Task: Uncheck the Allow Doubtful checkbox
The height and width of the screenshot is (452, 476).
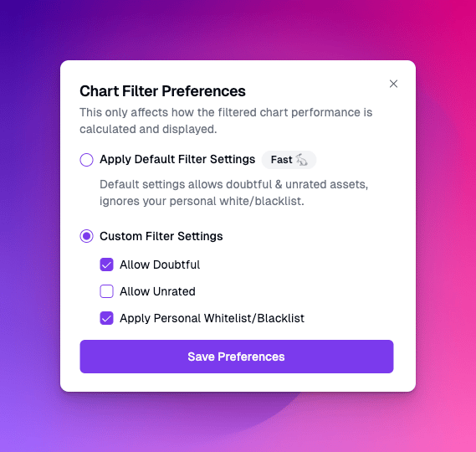Action: pyautogui.click(x=106, y=265)
